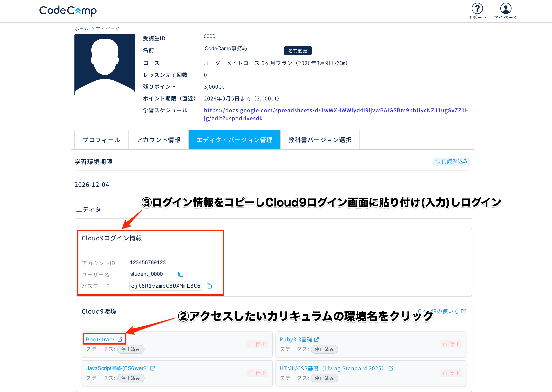This screenshot has width=552, height=392.
Task: Click the external link icon beside Ruby3.3基礎
Action: [x=317, y=339]
